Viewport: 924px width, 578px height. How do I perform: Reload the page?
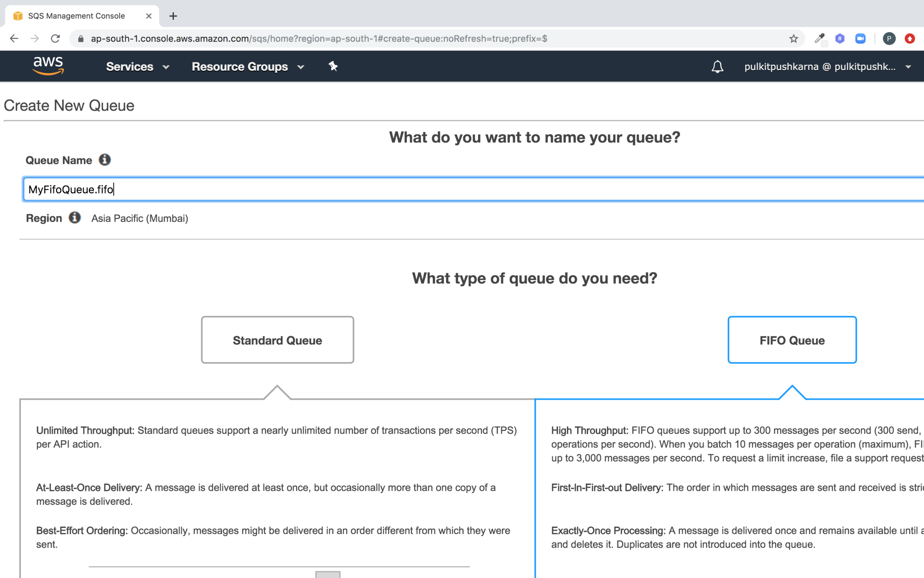(56, 39)
